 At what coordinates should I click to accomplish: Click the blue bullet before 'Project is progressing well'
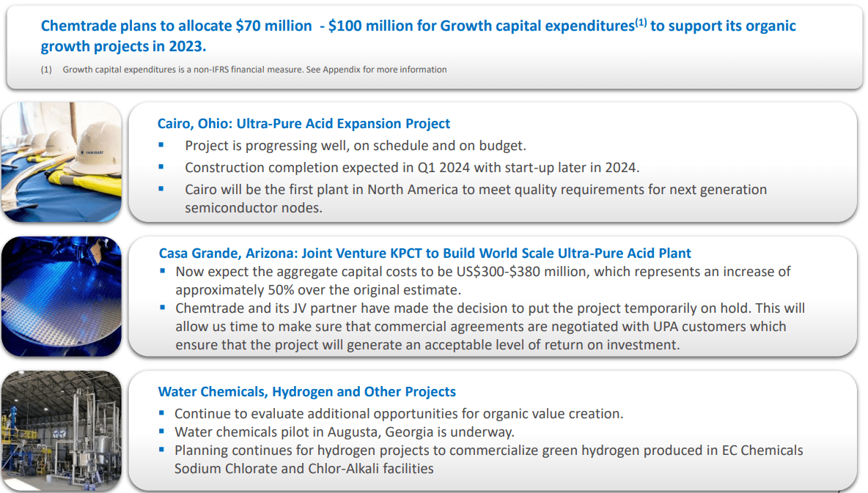161,144
